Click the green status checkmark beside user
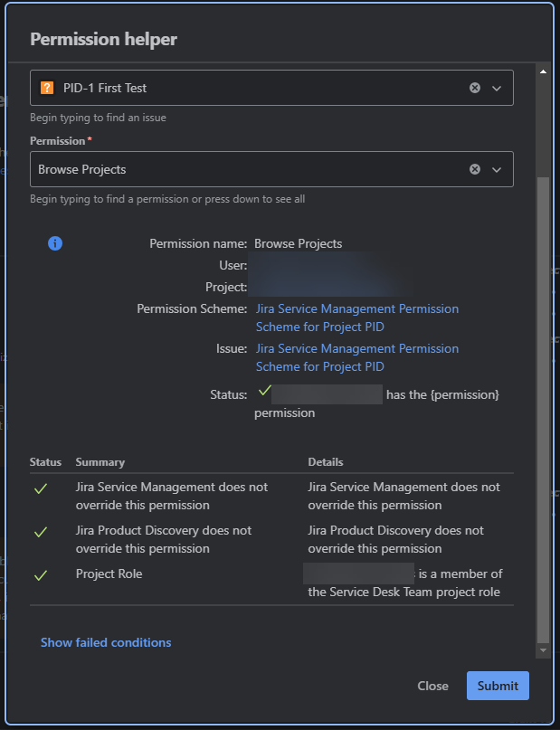The width and height of the screenshot is (560, 730). [x=264, y=391]
